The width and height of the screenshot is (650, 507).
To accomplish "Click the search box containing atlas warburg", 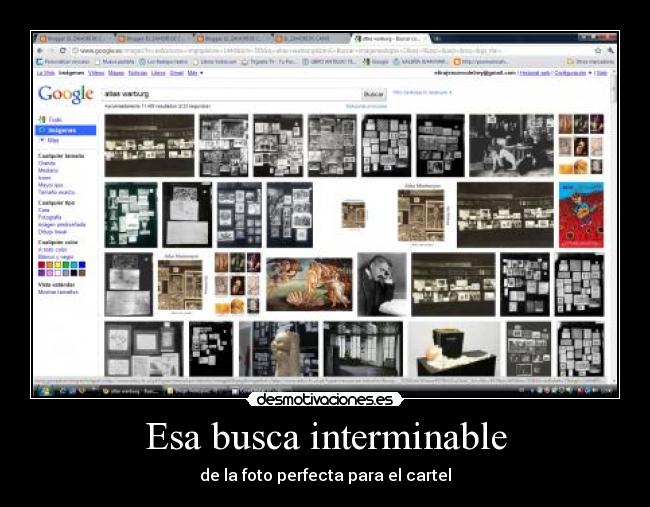I will tap(231, 94).
